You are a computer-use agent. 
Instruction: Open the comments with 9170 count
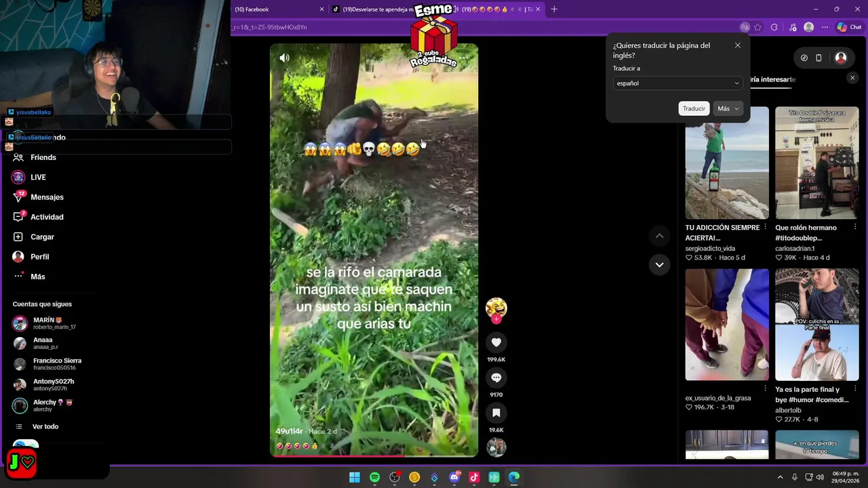tap(496, 378)
